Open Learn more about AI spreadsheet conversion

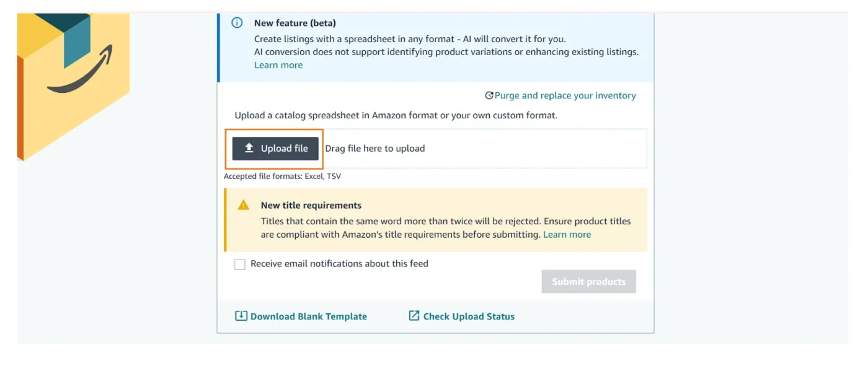(278, 64)
